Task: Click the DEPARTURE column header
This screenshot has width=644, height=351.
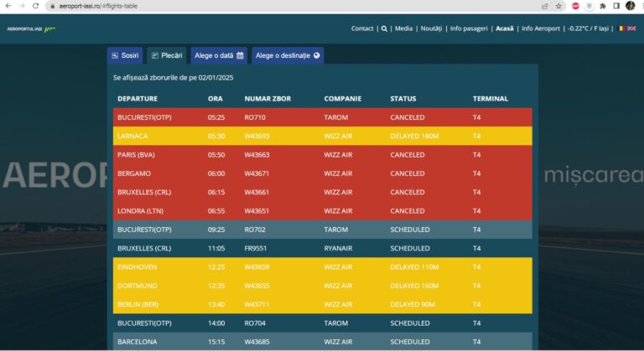Action: (x=138, y=99)
